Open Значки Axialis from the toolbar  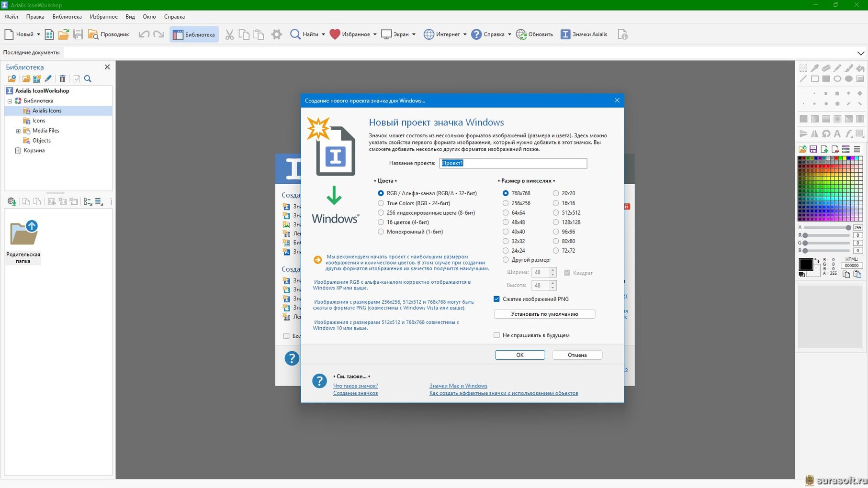(x=584, y=34)
